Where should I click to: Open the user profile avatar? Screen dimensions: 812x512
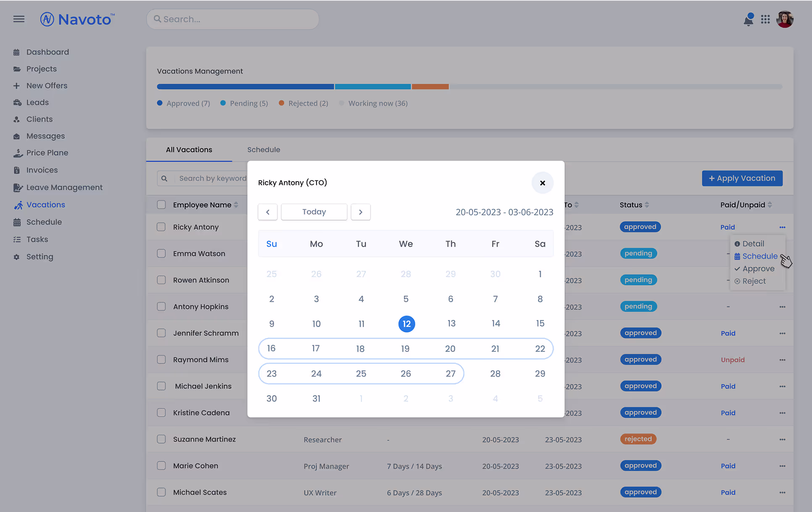pos(785,19)
